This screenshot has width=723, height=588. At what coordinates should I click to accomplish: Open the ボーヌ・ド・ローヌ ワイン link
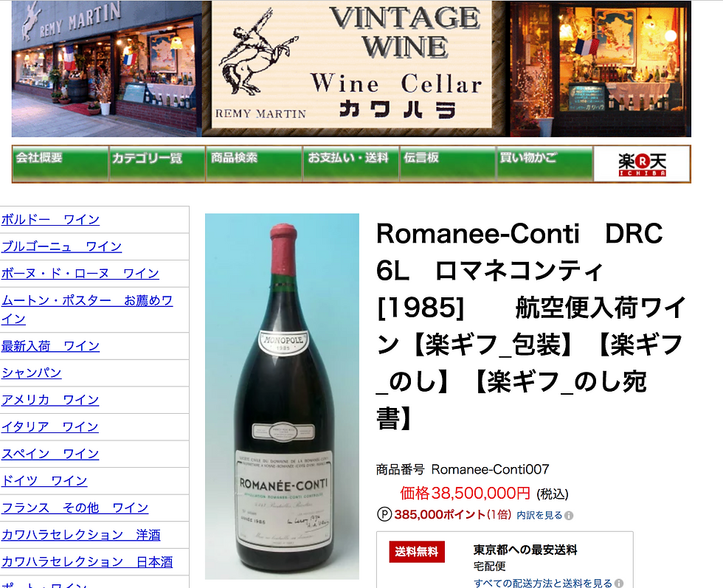tap(80, 274)
